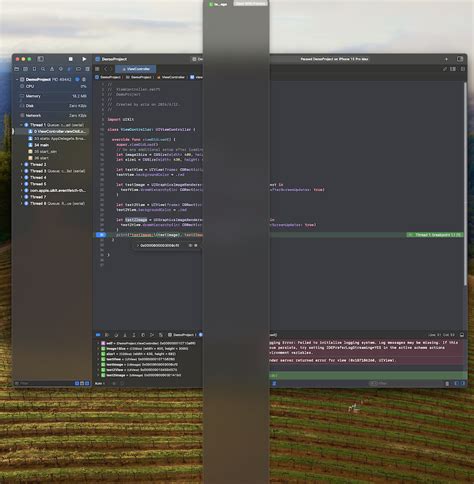Open the Issue navigator warning icon
Screen dimensions: 474x484
(52, 69)
